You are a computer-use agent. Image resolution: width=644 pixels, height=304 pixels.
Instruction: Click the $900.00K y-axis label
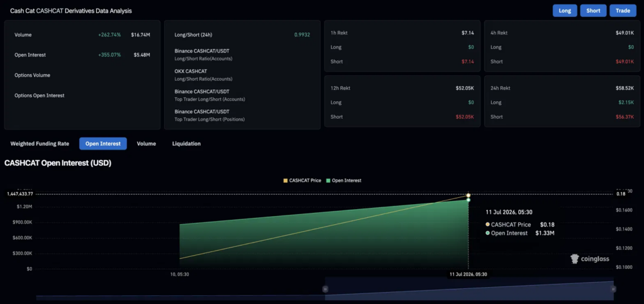[23, 222]
